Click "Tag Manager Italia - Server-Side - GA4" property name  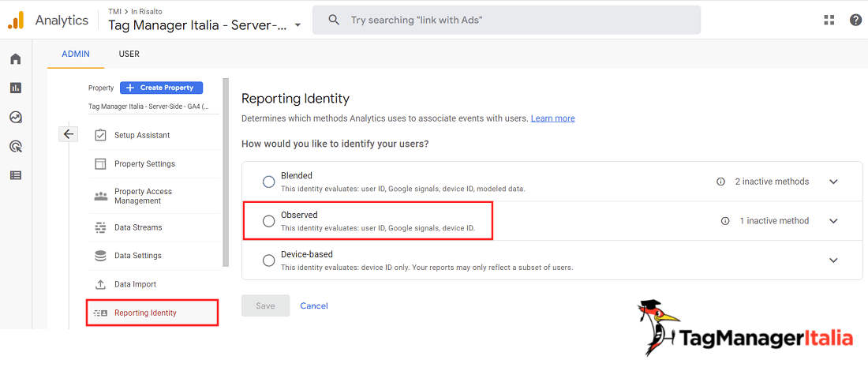[x=149, y=106]
